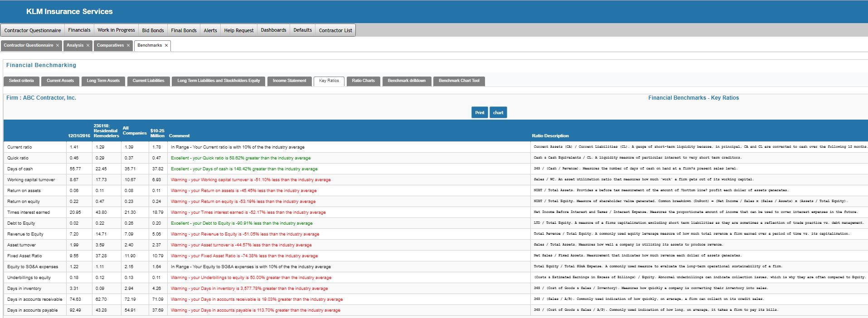Open the Contractor List menu item
This screenshot has width=868, height=318.
coord(335,30)
